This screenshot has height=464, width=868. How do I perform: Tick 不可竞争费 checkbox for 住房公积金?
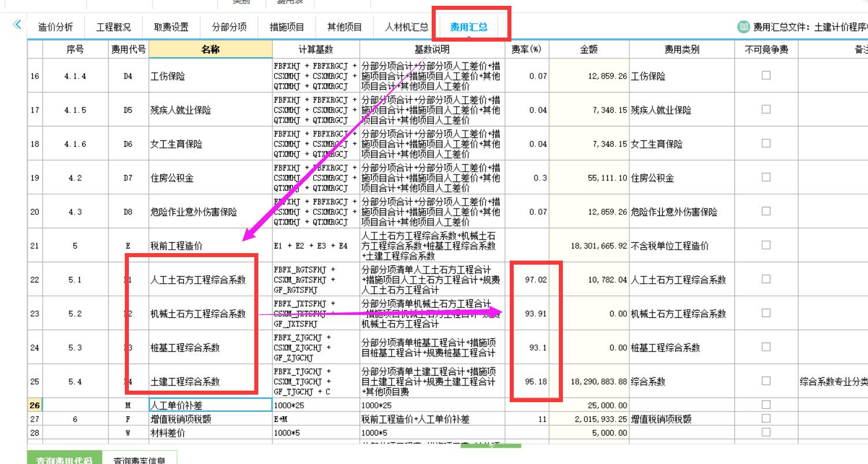tap(766, 177)
